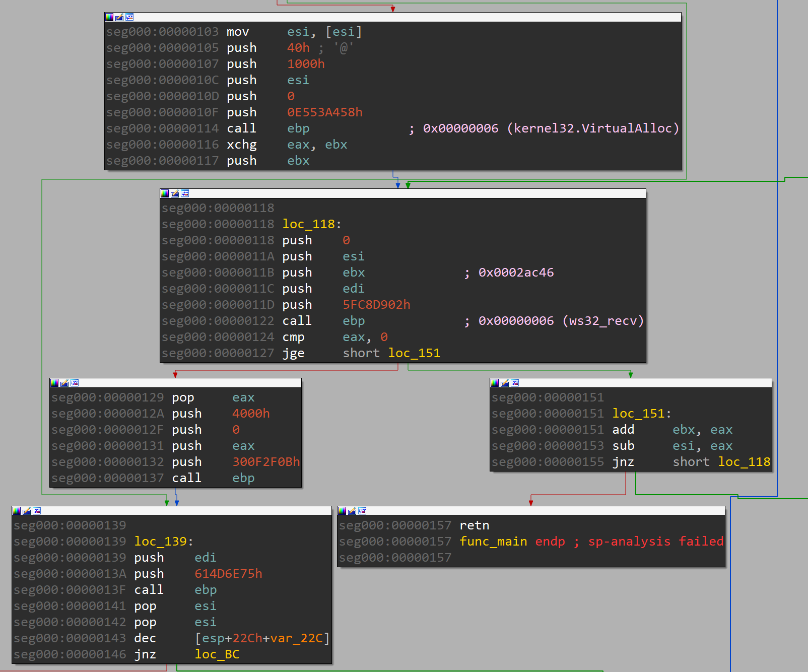This screenshot has width=808, height=672.
Task: Change node color of the loc_151 block
Action: click(495, 383)
